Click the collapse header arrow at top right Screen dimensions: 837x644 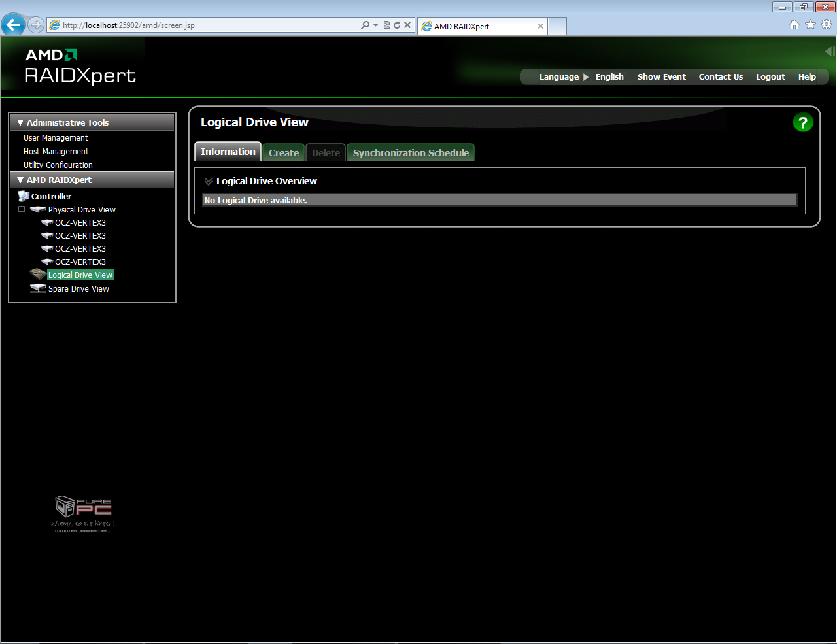830,52
